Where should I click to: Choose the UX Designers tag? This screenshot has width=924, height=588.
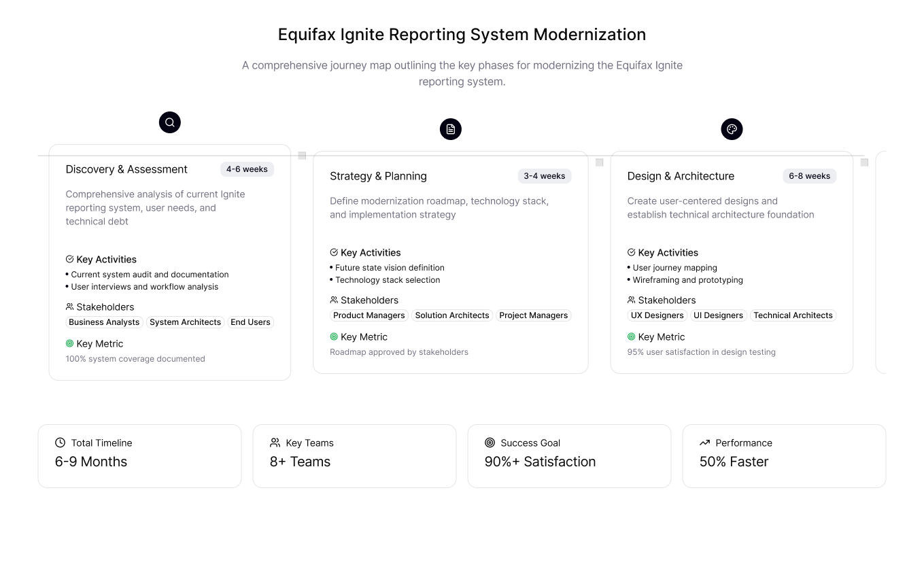(657, 315)
